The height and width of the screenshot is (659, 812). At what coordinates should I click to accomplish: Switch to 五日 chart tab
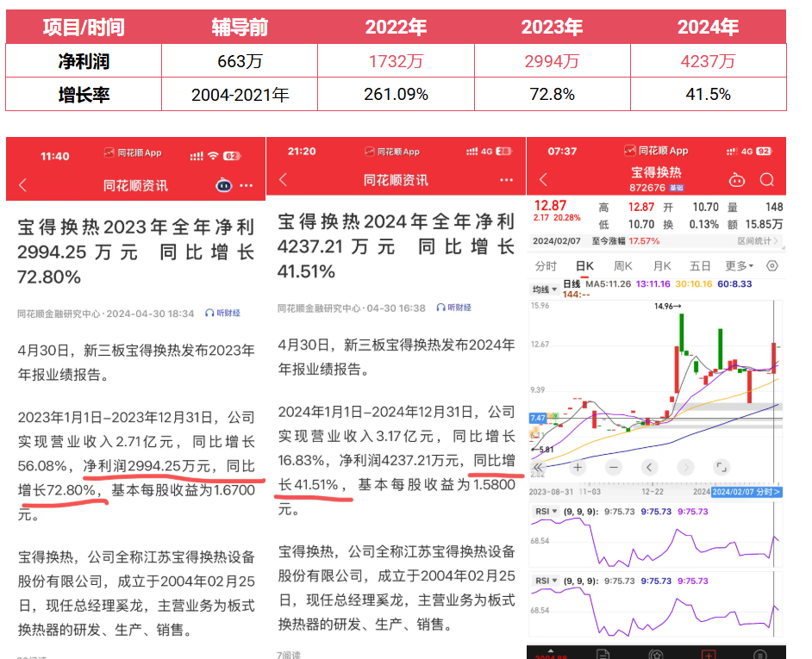point(700,266)
